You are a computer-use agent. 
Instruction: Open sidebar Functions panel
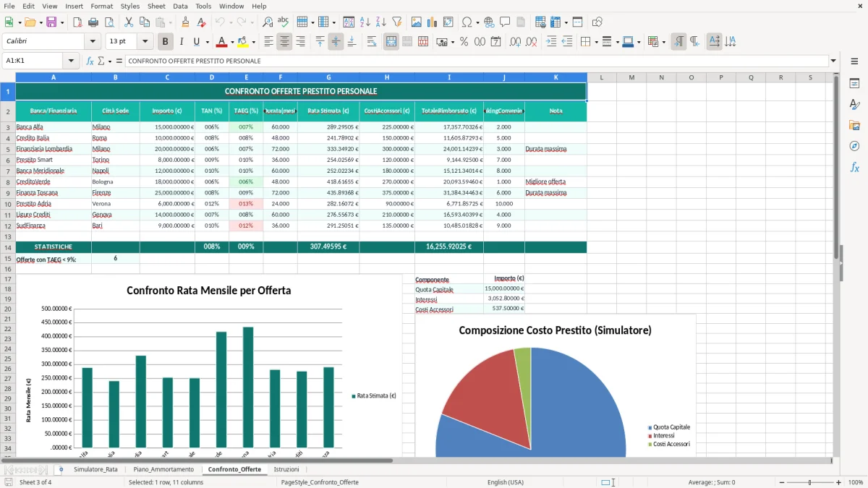pos(854,167)
